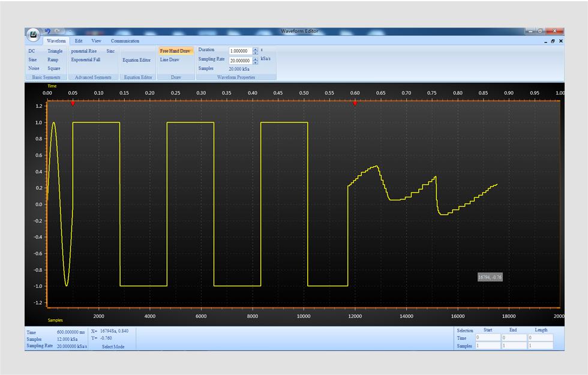Close the inner document with black X
Image resolution: width=588 pixels, height=375 pixels.
pos(561,41)
